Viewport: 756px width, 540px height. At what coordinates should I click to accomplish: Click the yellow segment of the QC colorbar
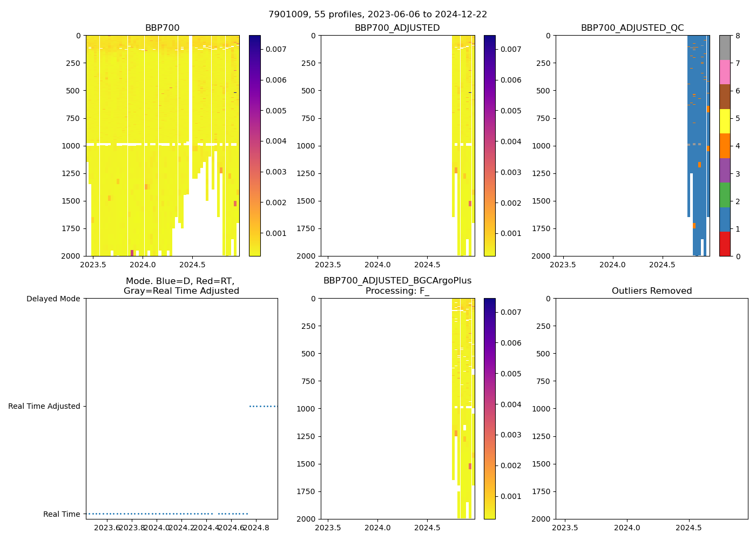(x=725, y=122)
